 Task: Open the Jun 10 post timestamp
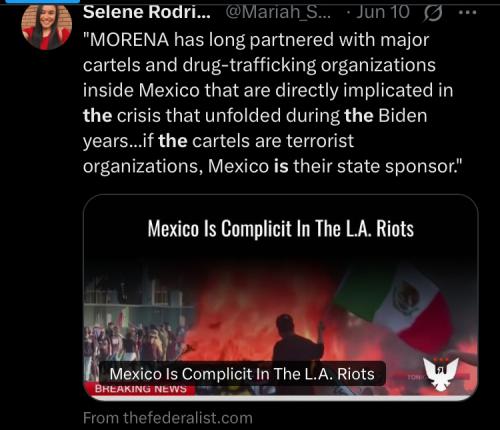coord(382,12)
